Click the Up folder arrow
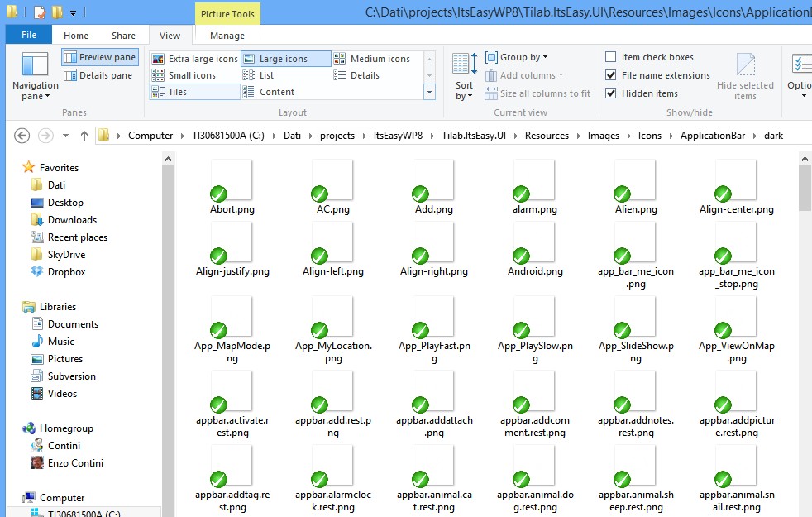Screen dimensions: 812x517 pos(84,136)
